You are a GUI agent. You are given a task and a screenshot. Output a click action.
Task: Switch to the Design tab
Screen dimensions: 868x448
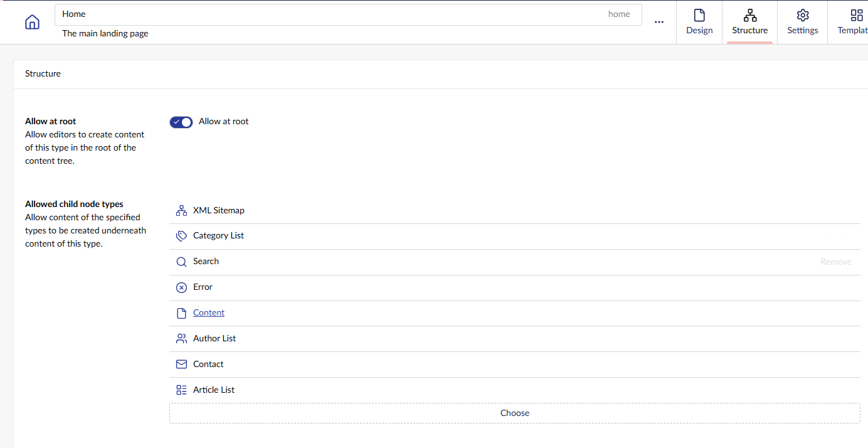tap(699, 23)
